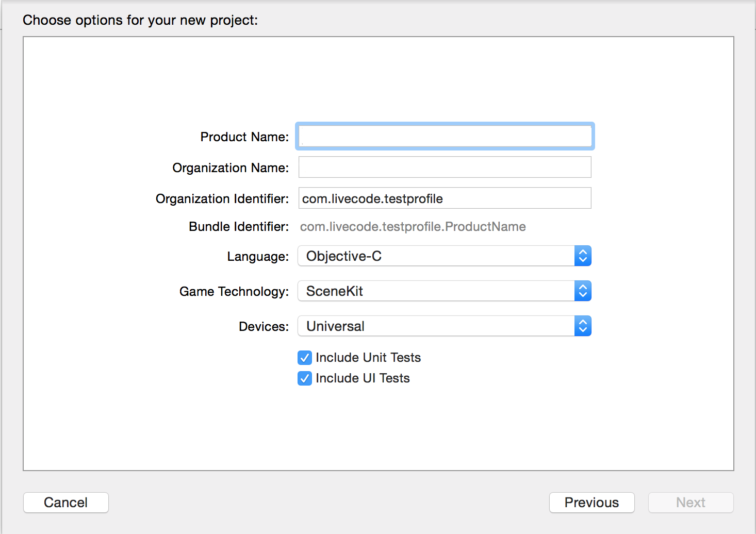The image size is (756, 534).
Task: Click the blue arrows on the Devices popup
Action: 583,326
